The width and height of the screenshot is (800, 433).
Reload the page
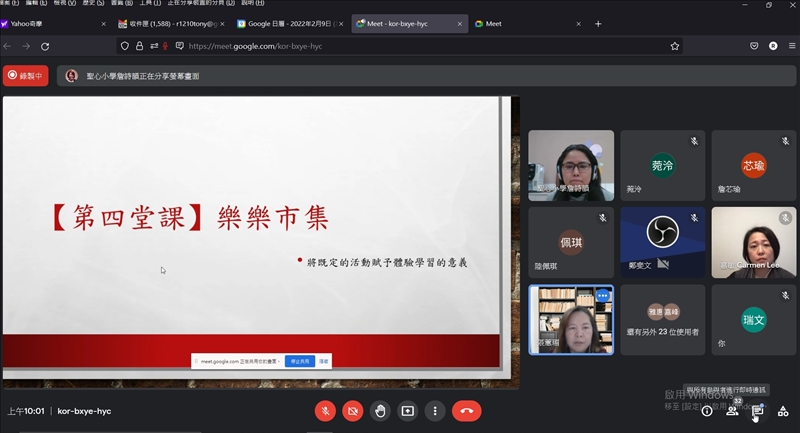[x=49, y=46]
